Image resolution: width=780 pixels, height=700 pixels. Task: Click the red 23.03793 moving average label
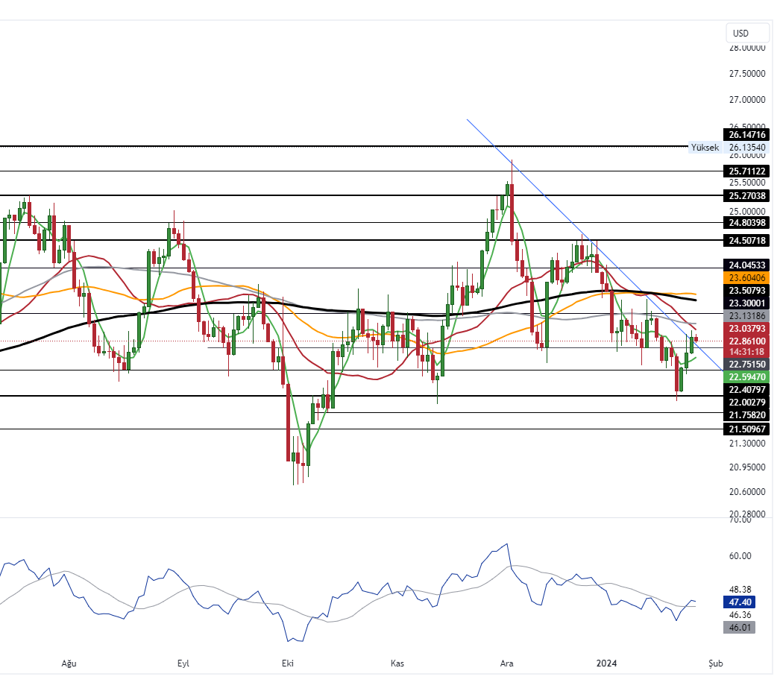(746, 328)
